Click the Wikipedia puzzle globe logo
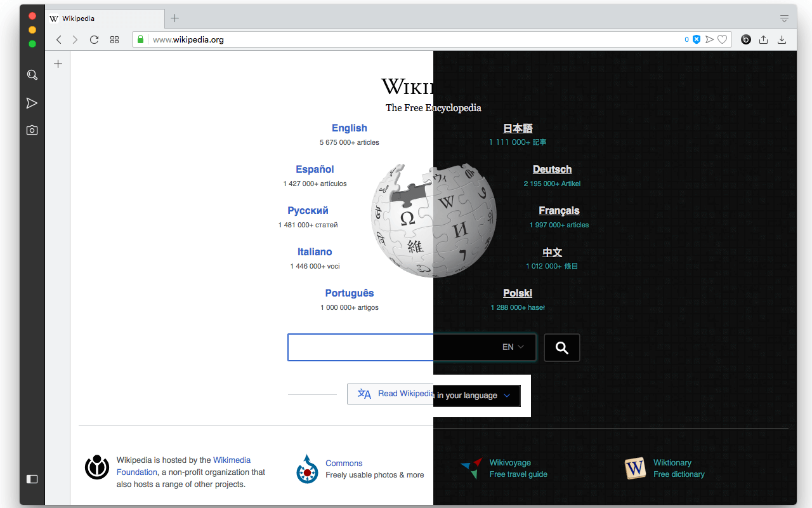This screenshot has width=812, height=508. coord(434,220)
